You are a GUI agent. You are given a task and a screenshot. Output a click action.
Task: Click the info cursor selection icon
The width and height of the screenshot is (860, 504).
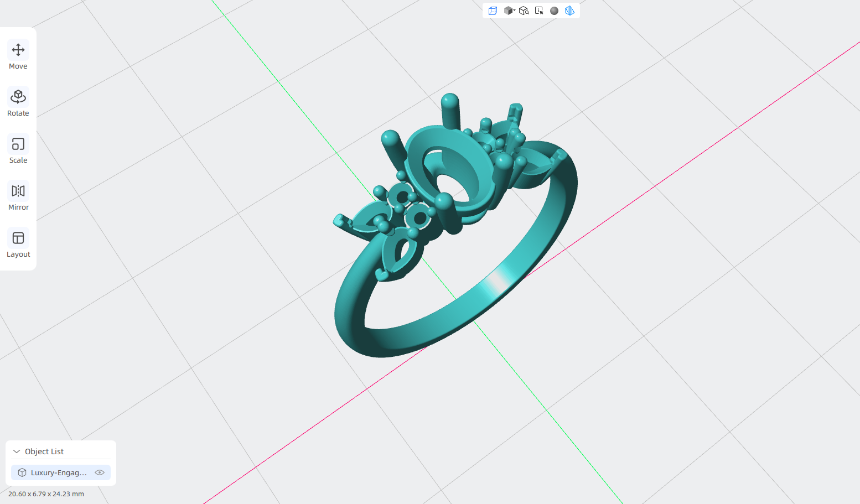pyautogui.click(x=539, y=11)
